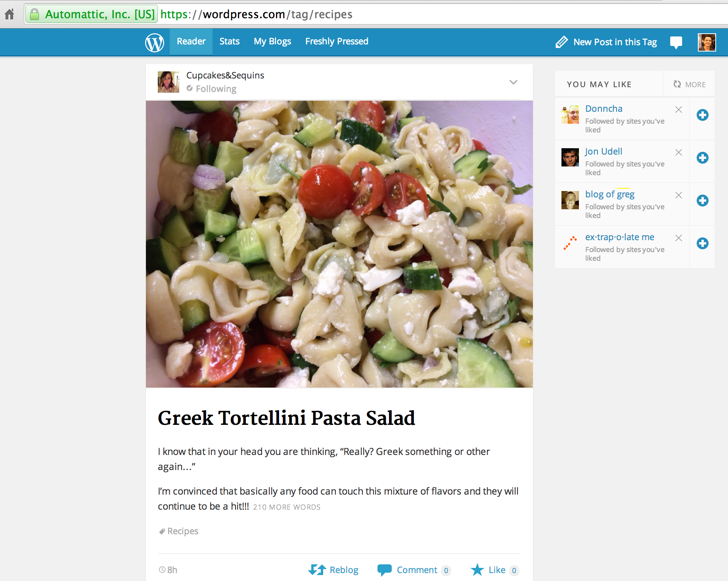Switch to the Stats tab
Screen dimensions: 728x581
(x=230, y=42)
